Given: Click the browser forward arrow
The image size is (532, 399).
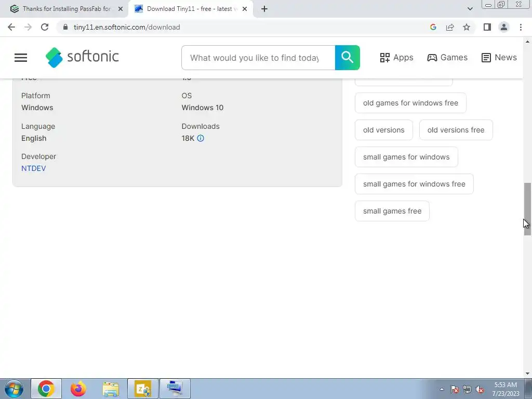Looking at the screenshot, I should 28,27.
